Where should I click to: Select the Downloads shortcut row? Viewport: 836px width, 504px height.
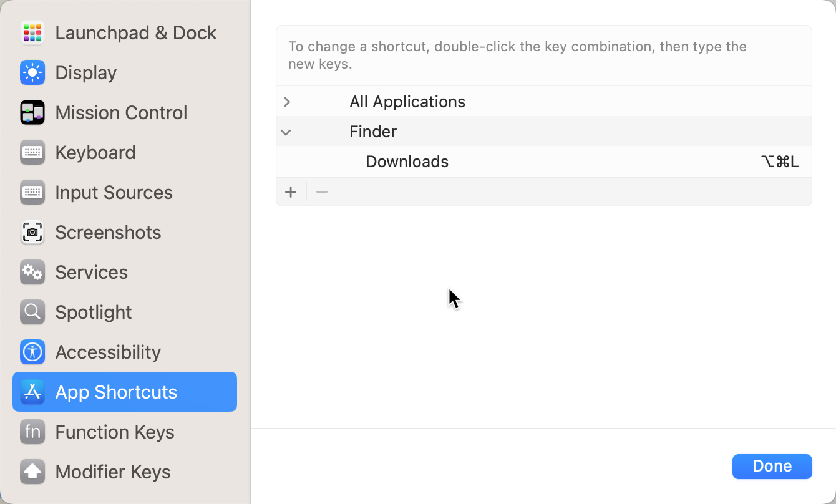pos(407,162)
